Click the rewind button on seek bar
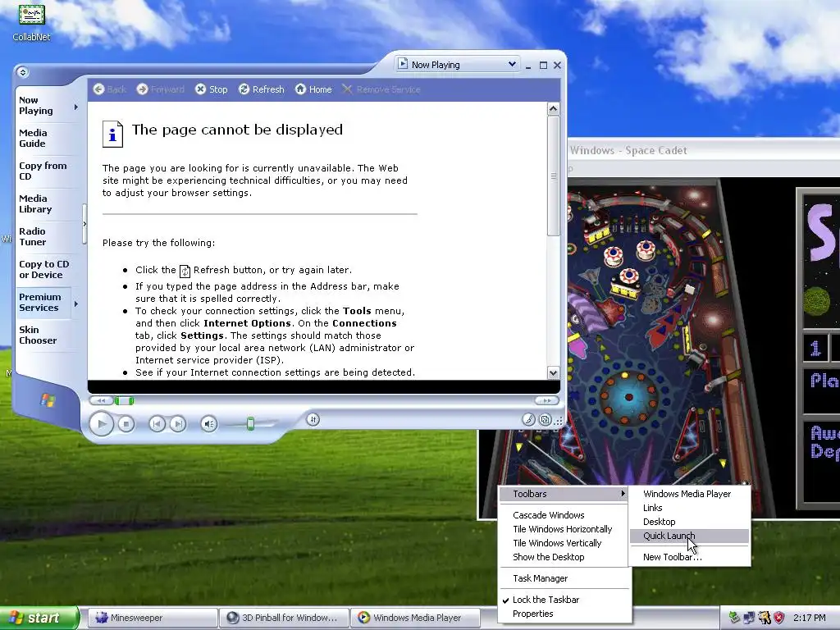Viewport: 840px width, 630px height. click(x=101, y=400)
